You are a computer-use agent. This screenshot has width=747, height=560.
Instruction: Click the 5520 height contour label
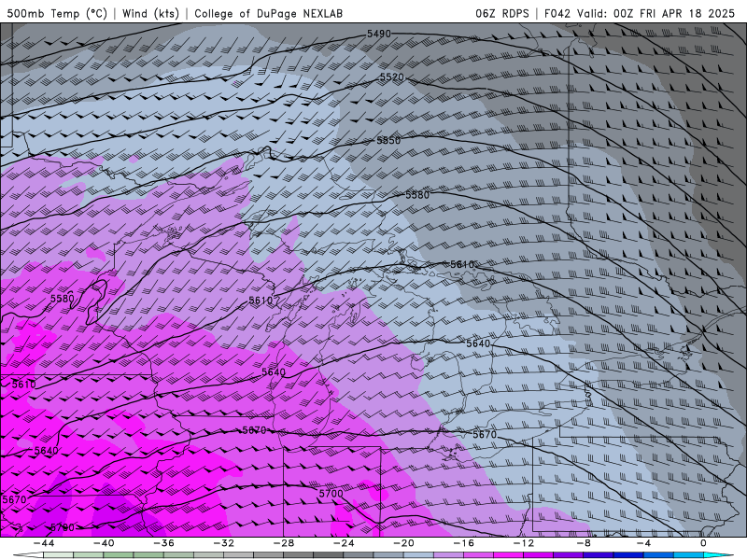[x=391, y=77]
